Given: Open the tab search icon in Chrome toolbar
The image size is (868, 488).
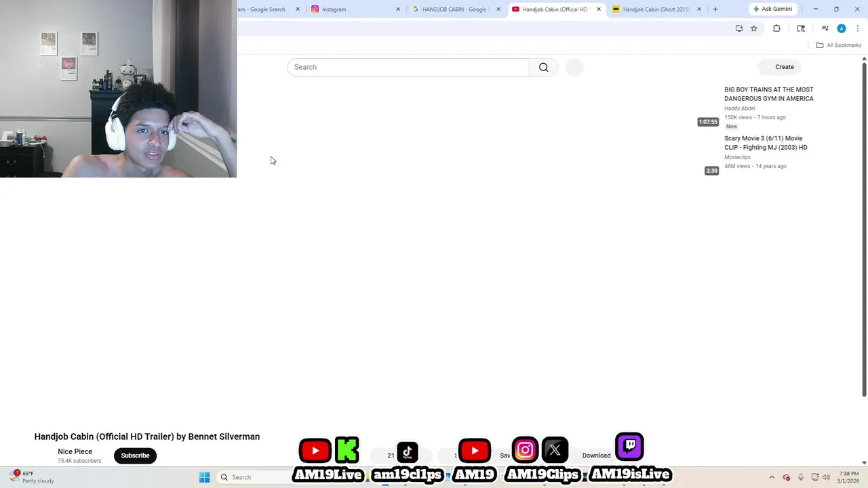Looking at the screenshot, I should pyautogui.click(x=801, y=28).
